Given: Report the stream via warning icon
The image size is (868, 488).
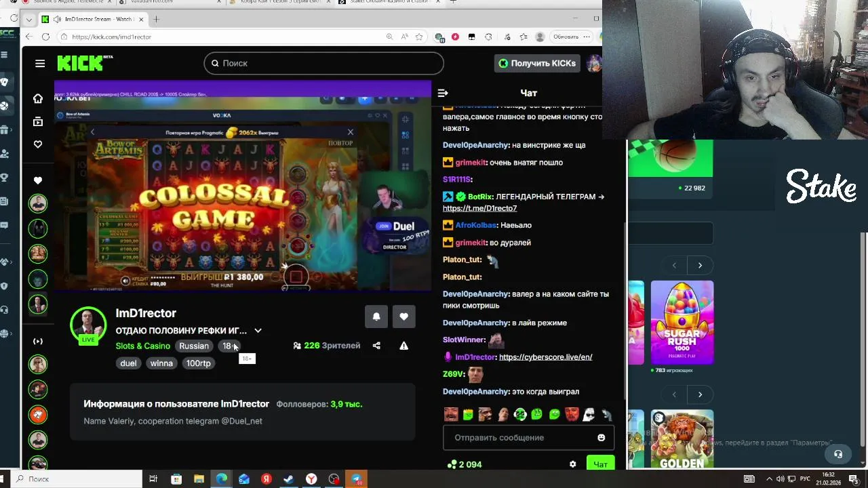Looking at the screenshot, I should 404,346.
